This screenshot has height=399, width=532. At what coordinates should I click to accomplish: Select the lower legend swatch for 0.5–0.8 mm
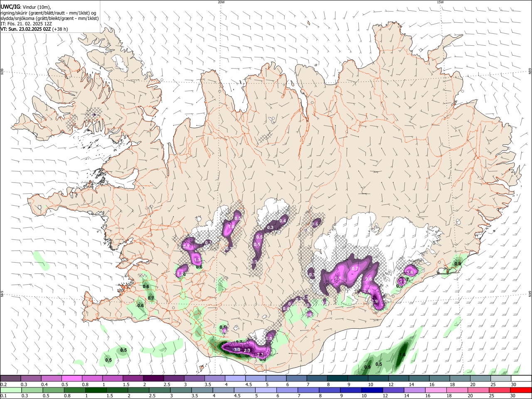point(54,390)
